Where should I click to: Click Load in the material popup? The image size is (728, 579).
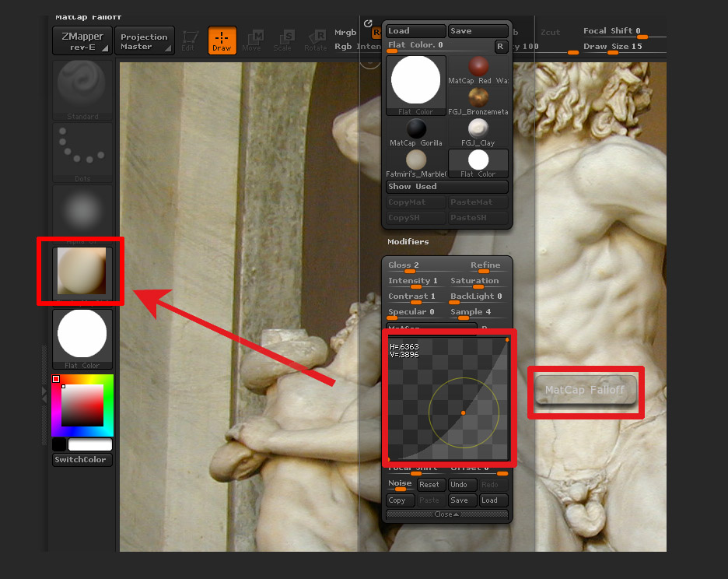(x=415, y=30)
